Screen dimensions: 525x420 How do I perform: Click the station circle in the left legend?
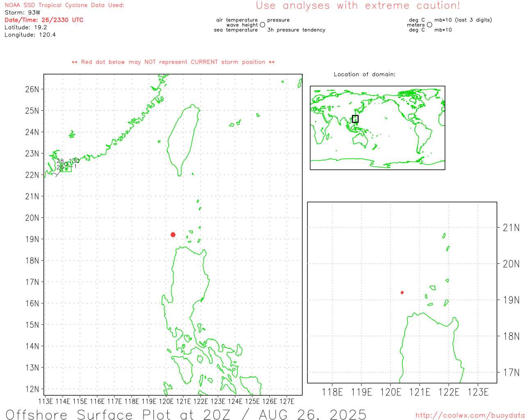[262, 25]
